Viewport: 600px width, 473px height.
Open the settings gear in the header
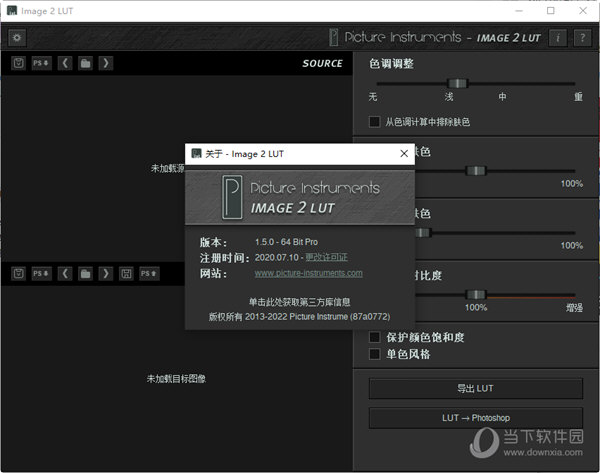click(x=17, y=38)
